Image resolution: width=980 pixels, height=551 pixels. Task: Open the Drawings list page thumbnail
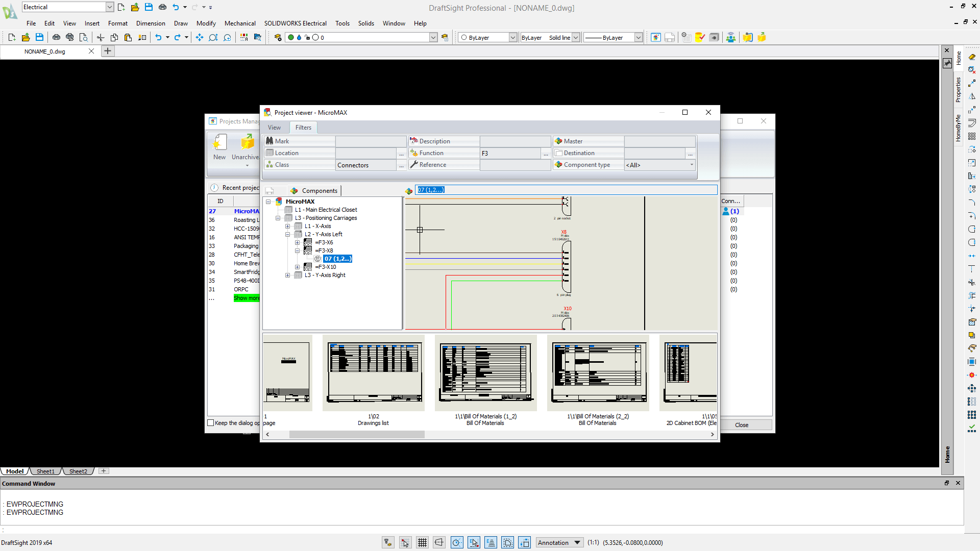click(373, 372)
